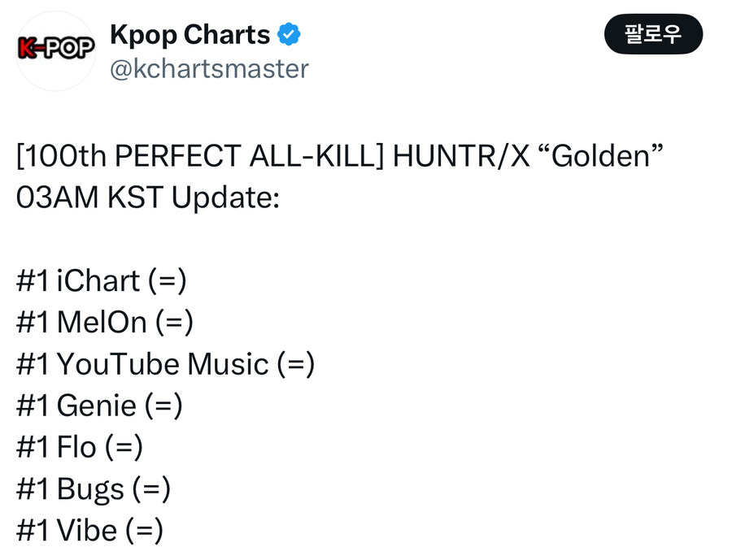Click the K-POP profile avatar

pos(56,51)
